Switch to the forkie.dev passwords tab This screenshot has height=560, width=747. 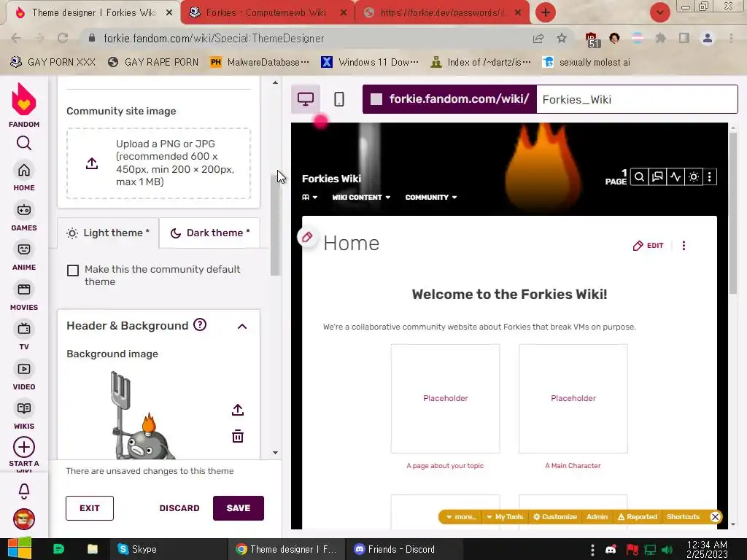point(442,12)
